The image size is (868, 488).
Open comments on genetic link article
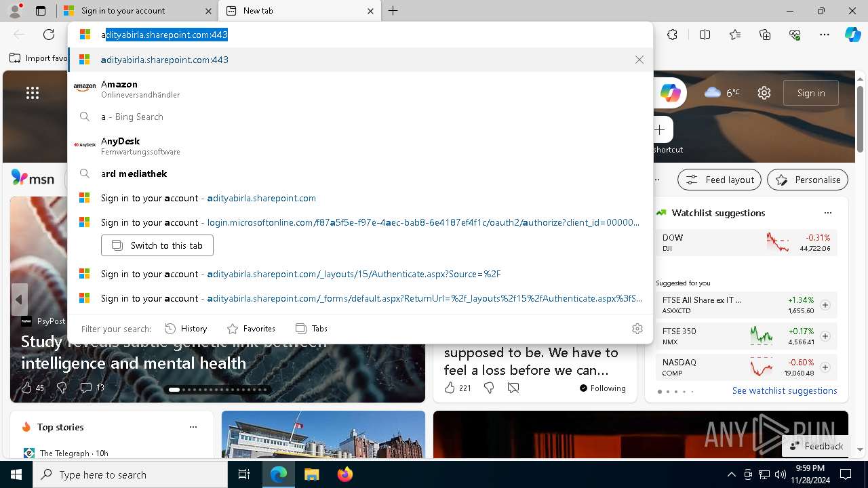[x=92, y=388]
